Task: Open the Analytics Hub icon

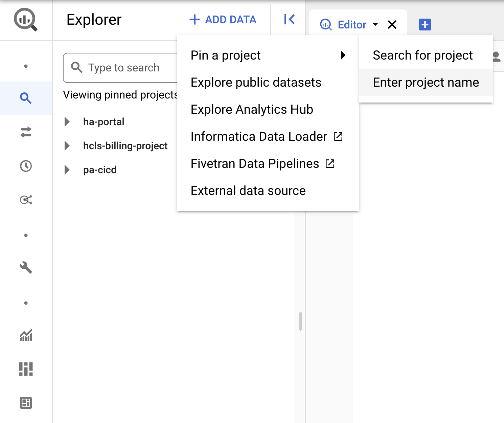Action: 26,200
